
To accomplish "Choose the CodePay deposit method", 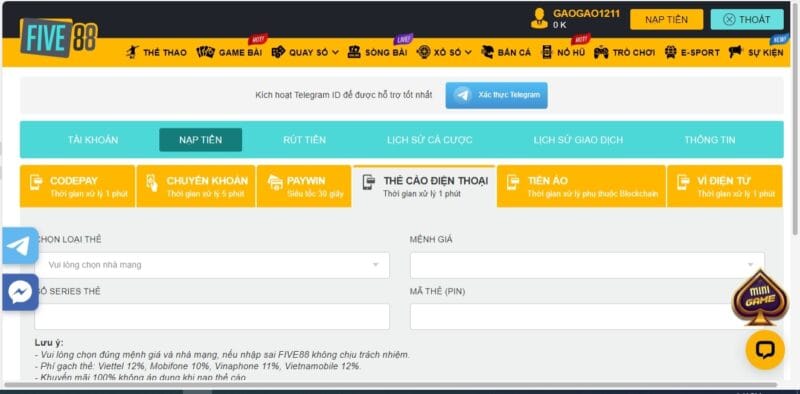I will 78,186.
